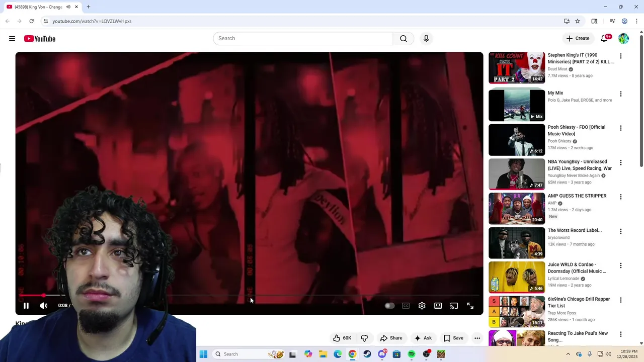Screen dimensions: 644x362
Task: Open Chrome media controls icon
Action: pyautogui.click(x=612, y=21)
